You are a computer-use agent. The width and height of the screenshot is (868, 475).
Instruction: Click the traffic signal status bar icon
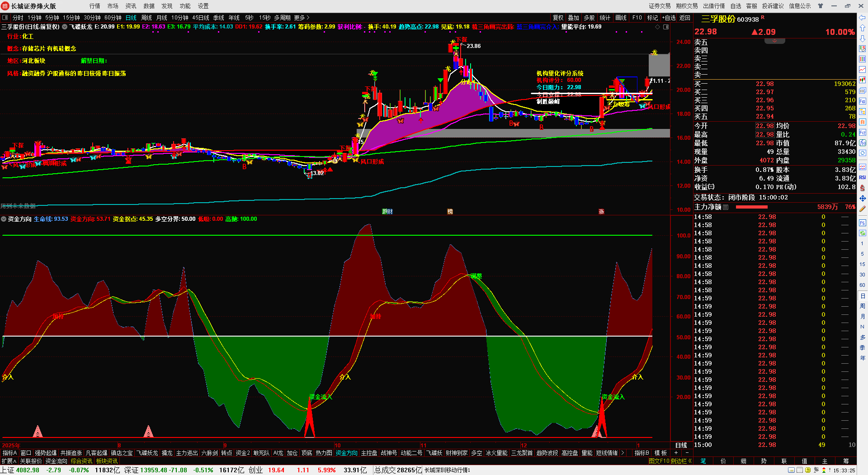[x=824, y=470]
